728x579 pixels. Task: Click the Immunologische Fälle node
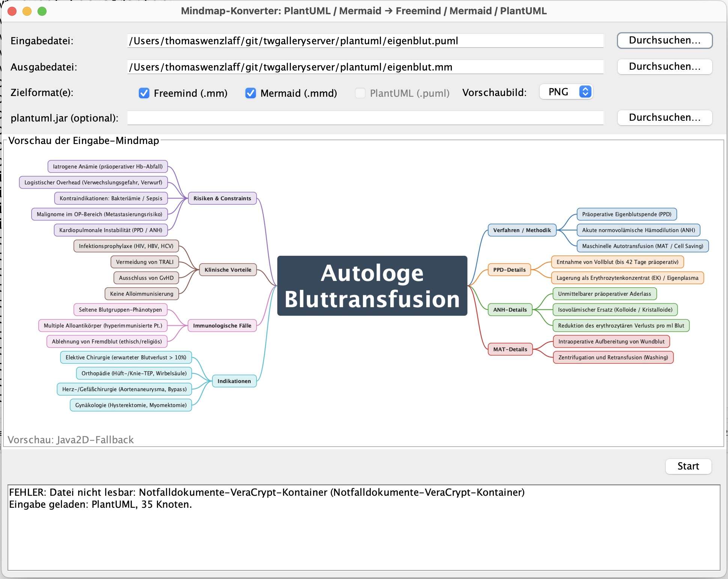222,325
